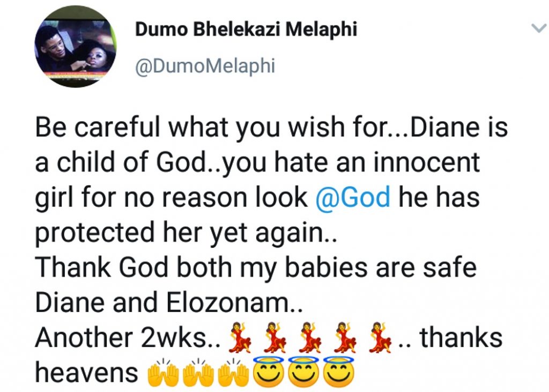The height and width of the screenshot is (392, 549).
Task: Open the tweet options chevron menu
Action: pos(538,28)
